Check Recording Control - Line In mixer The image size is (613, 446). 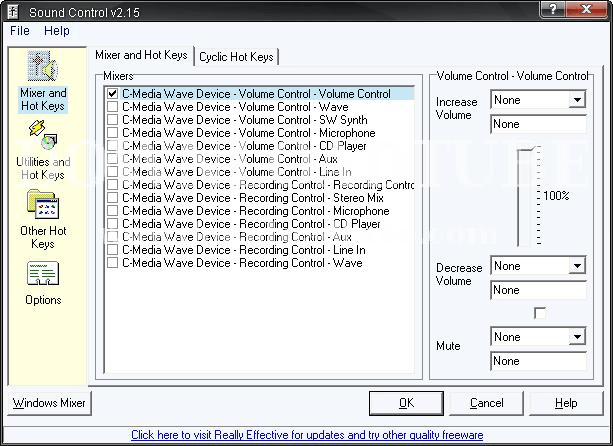(x=113, y=250)
